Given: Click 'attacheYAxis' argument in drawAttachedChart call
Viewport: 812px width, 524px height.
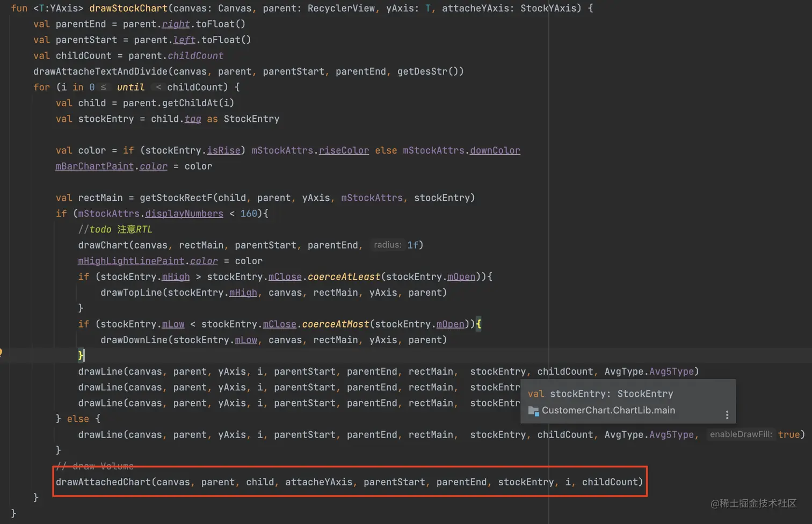Looking at the screenshot, I should 319,482.
